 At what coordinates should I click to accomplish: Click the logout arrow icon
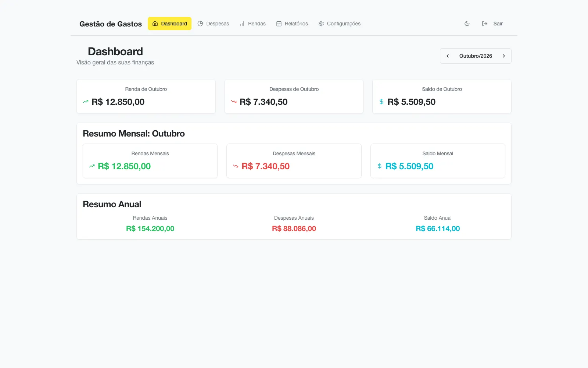tap(485, 24)
